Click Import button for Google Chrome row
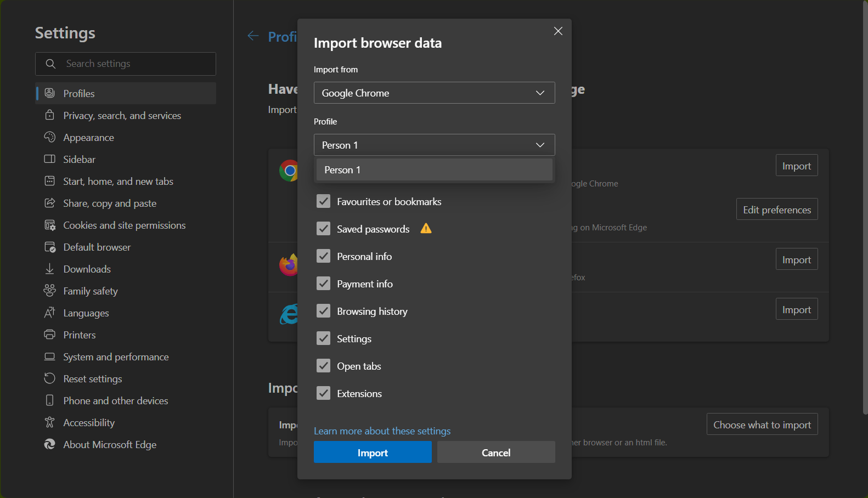Viewport: 868px width, 498px height. pos(797,166)
